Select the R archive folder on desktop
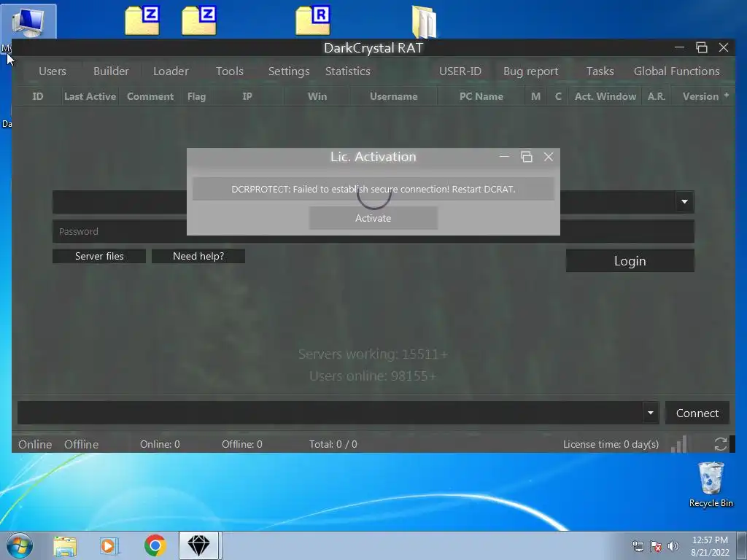Image resolution: width=747 pixels, height=560 pixels. [312, 21]
